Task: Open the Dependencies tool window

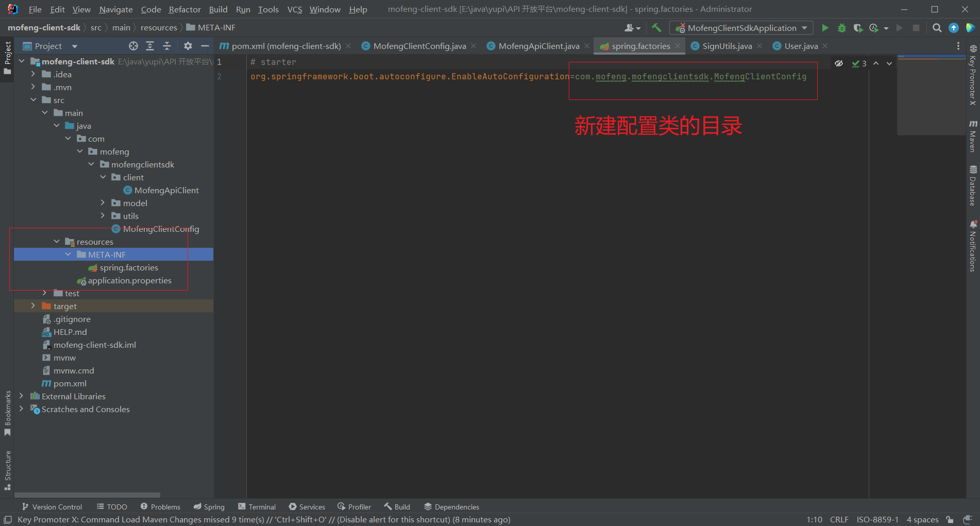Action: click(451, 507)
